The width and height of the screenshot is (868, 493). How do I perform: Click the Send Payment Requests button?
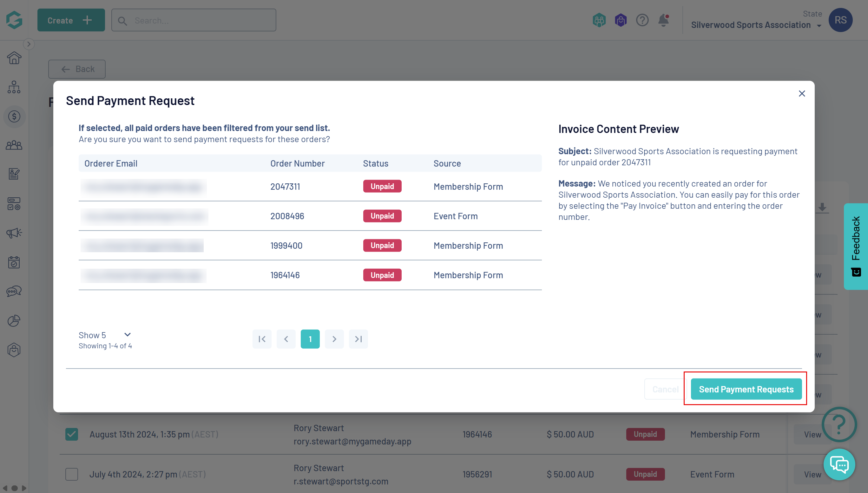pyautogui.click(x=746, y=389)
